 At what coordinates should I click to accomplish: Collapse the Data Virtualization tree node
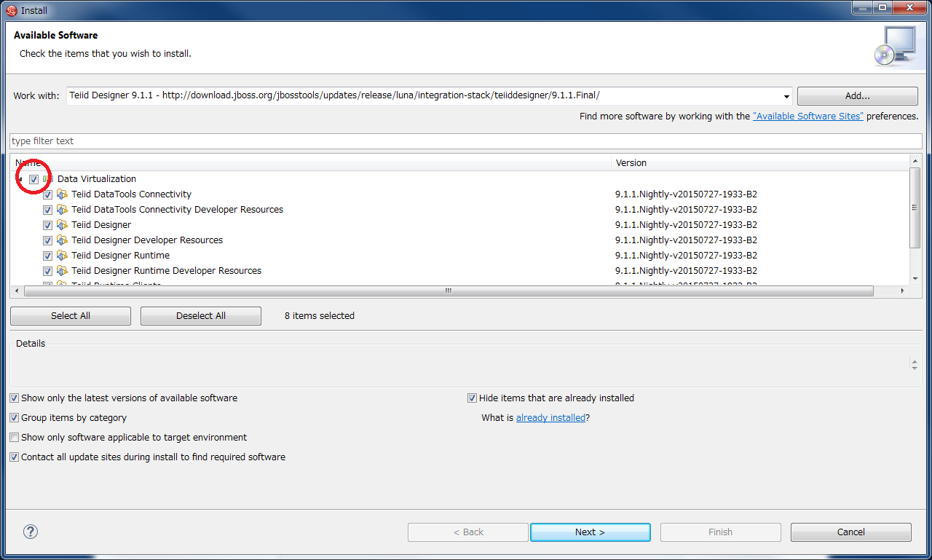(x=20, y=179)
